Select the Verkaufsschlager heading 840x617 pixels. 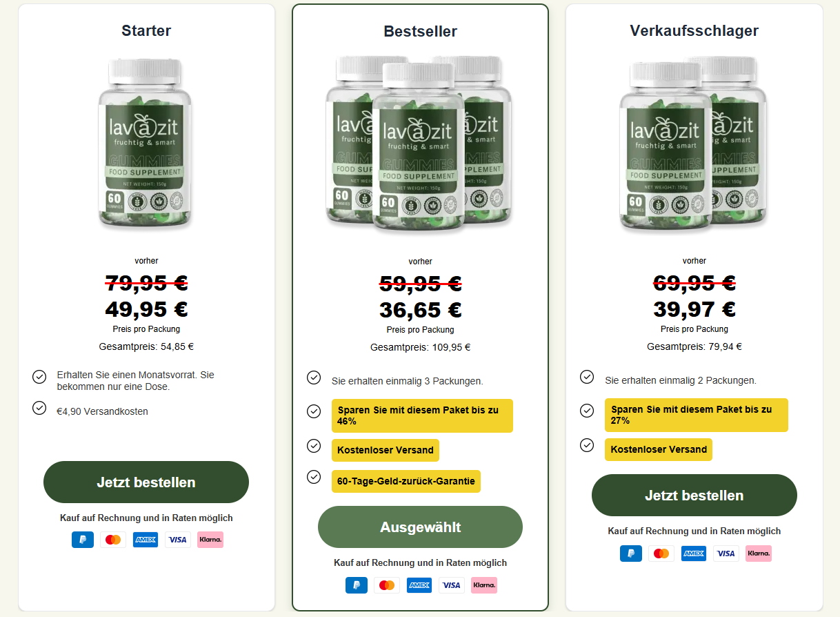(x=694, y=30)
